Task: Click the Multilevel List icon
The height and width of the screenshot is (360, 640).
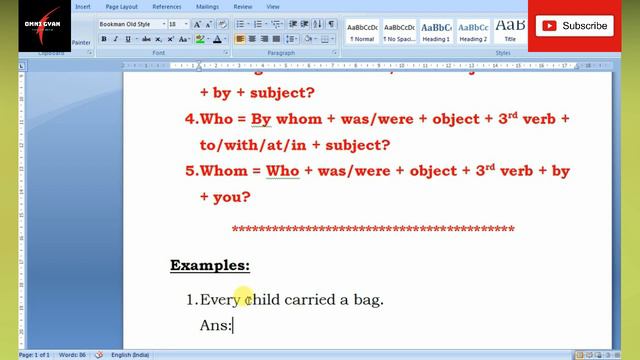Action: point(276,24)
